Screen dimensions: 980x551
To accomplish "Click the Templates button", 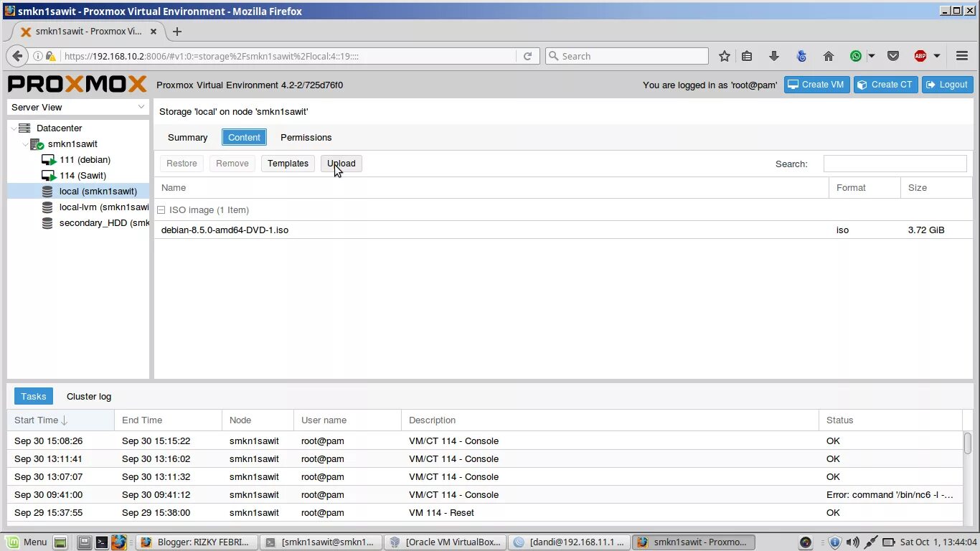I will tap(288, 163).
